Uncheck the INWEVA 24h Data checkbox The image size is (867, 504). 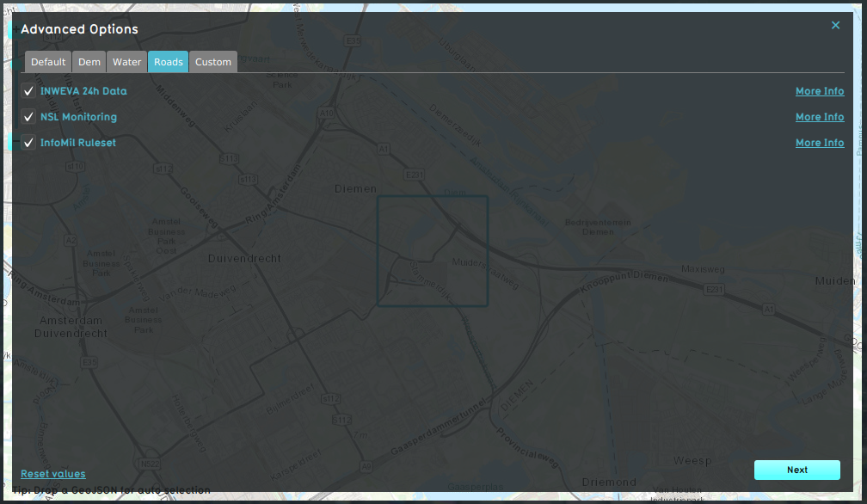pos(28,91)
